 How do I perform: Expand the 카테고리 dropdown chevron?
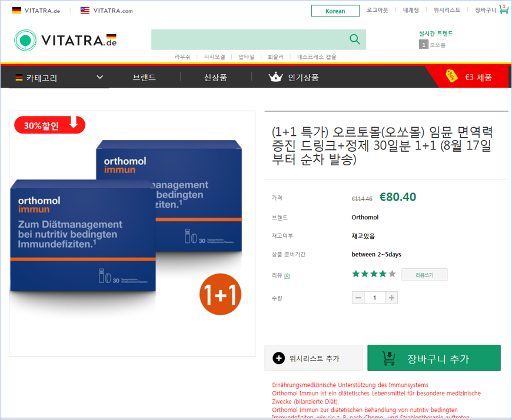click(x=100, y=77)
